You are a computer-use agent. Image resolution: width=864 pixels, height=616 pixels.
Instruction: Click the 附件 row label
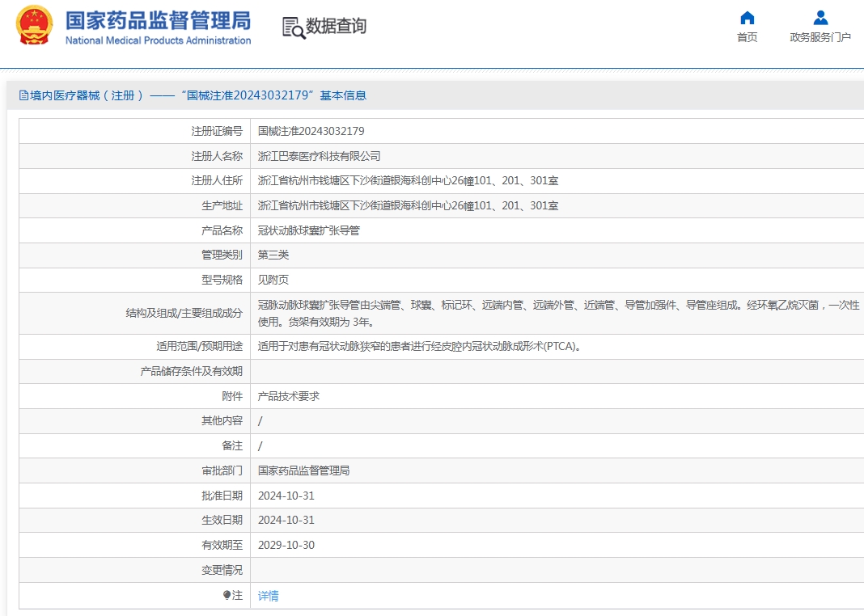[x=232, y=396]
